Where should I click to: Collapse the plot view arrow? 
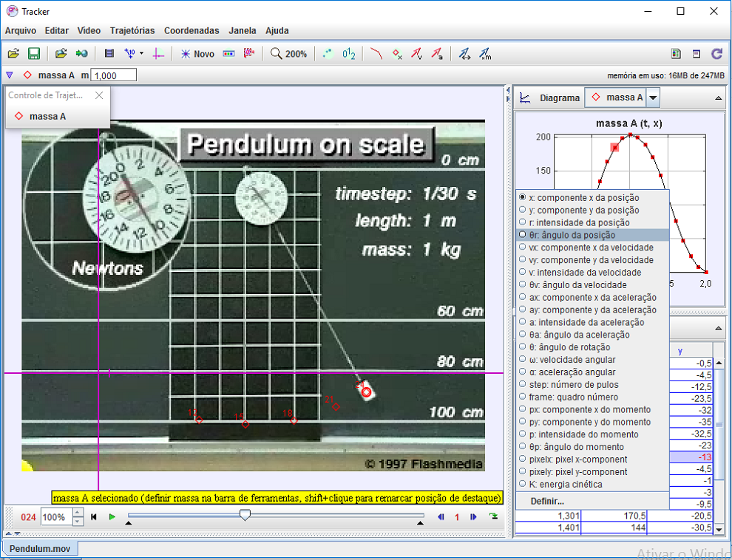(x=718, y=98)
